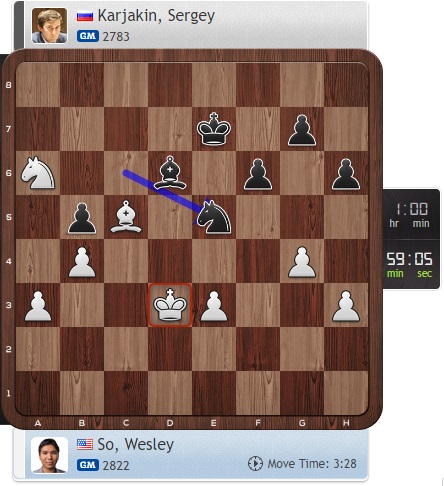Open Karjakin's profile photo
444x486 pixels.
(x=49, y=26)
